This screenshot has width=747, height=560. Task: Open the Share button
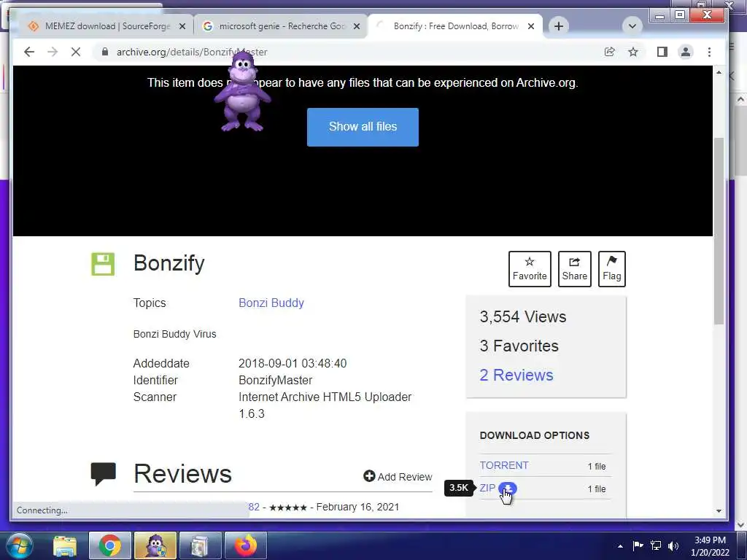click(x=574, y=269)
